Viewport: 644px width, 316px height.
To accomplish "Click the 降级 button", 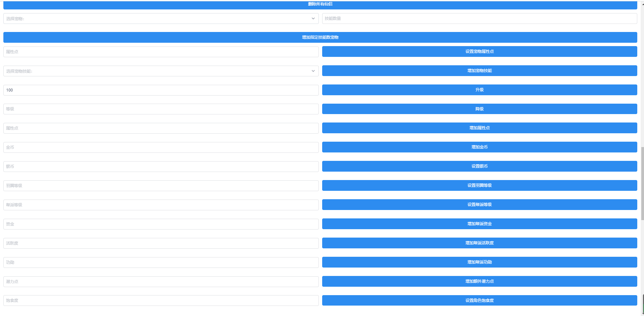I will pyautogui.click(x=479, y=109).
